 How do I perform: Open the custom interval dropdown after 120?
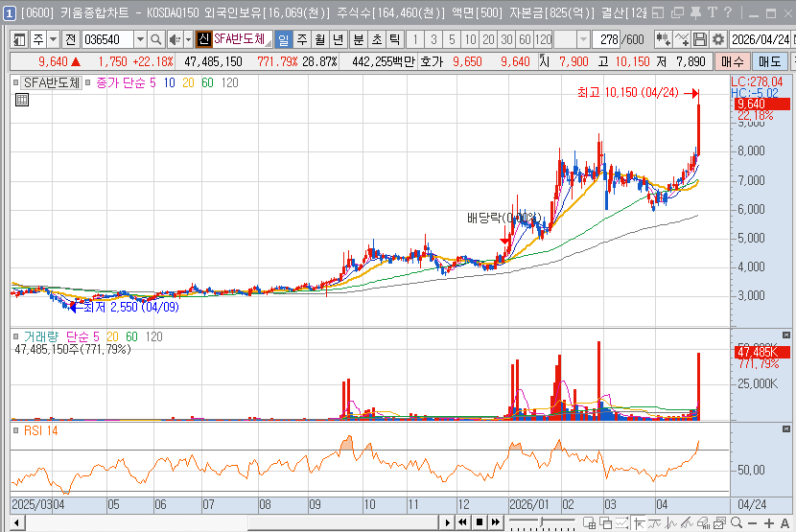pos(583,39)
